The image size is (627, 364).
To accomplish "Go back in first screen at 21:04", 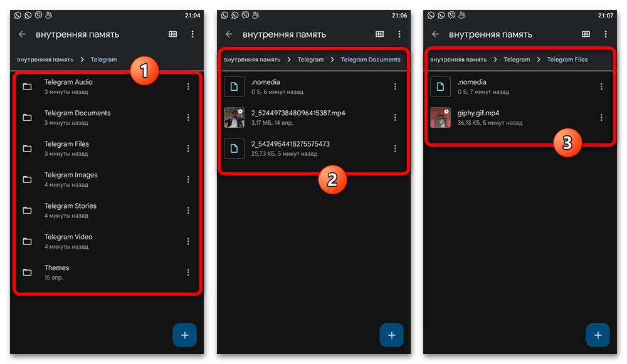I will [22, 34].
